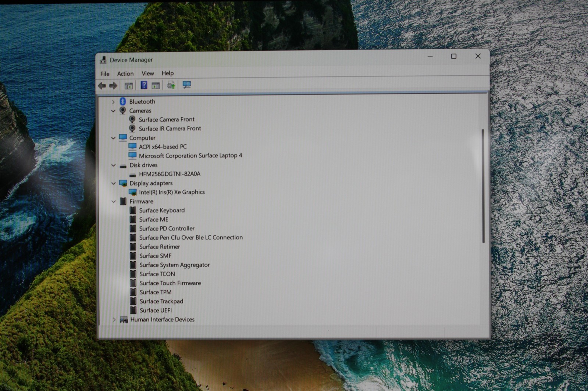Click the Show/Hide Console Tree icon
Viewport: 588px width, 391px height.
click(x=128, y=86)
